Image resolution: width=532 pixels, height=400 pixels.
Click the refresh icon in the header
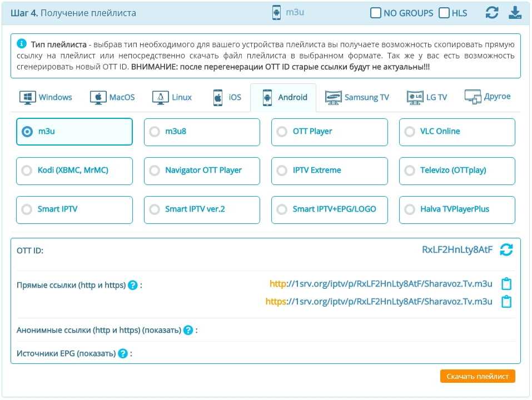tap(491, 13)
